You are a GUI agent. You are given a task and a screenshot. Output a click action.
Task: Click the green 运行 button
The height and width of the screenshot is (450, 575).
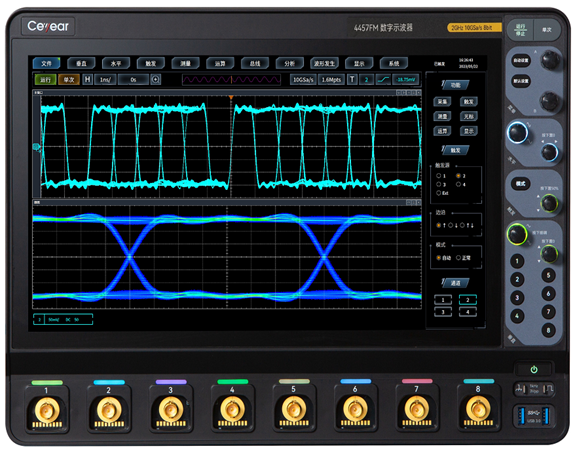click(x=45, y=79)
